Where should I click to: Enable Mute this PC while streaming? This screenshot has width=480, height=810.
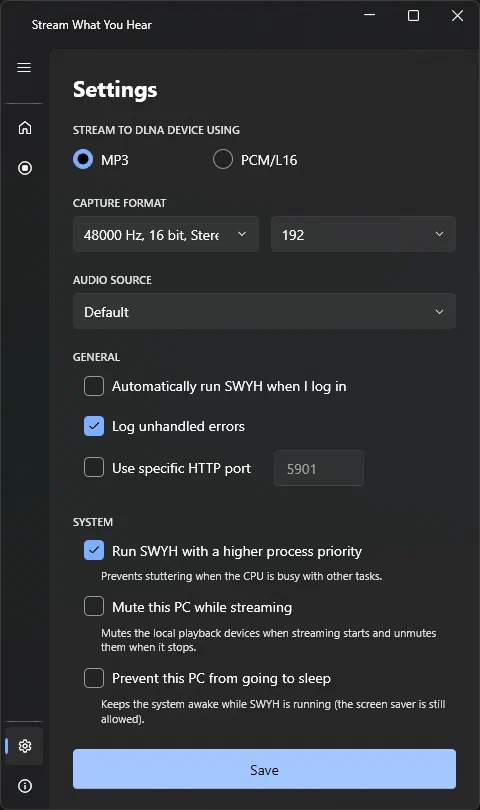click(x=94, y=606)
